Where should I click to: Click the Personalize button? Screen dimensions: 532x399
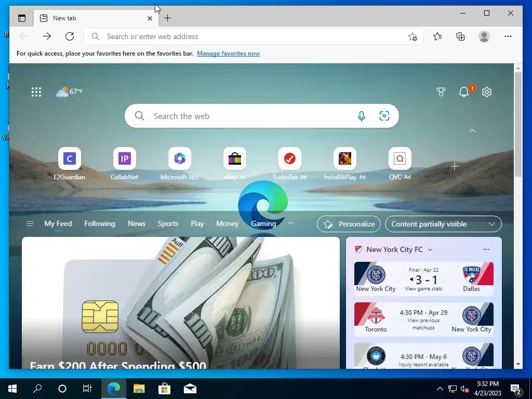click(x=349, y=224)
